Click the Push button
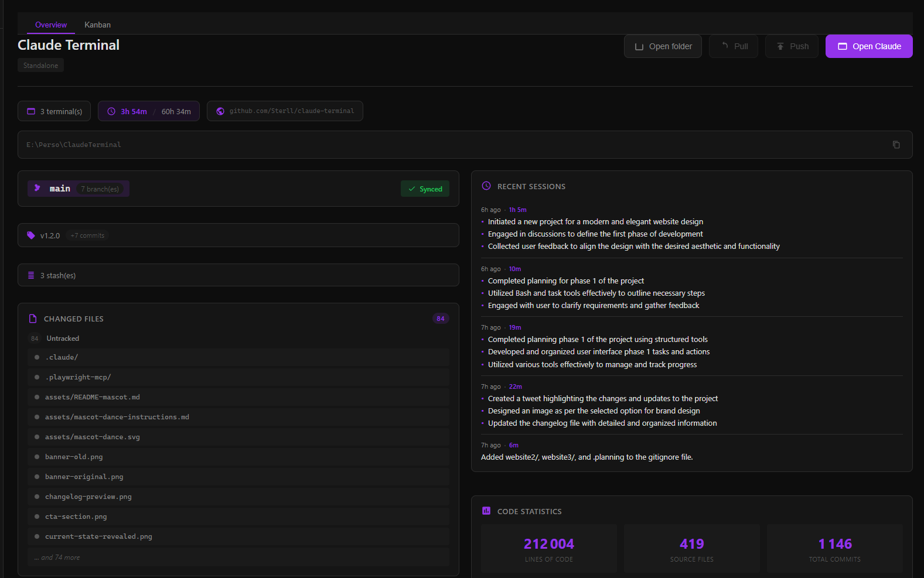Screen dimensions: 924x578 pos(792,46)
